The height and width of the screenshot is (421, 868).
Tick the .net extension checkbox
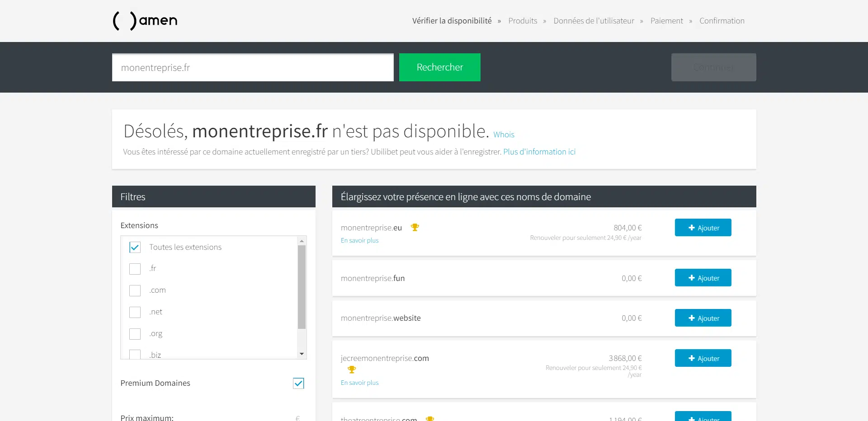click(135, 312)
